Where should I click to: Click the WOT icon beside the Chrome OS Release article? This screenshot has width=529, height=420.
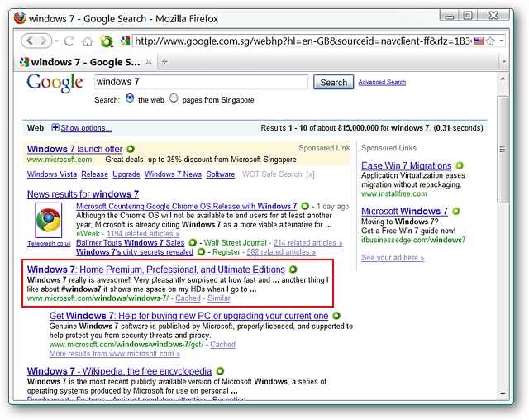305,206
